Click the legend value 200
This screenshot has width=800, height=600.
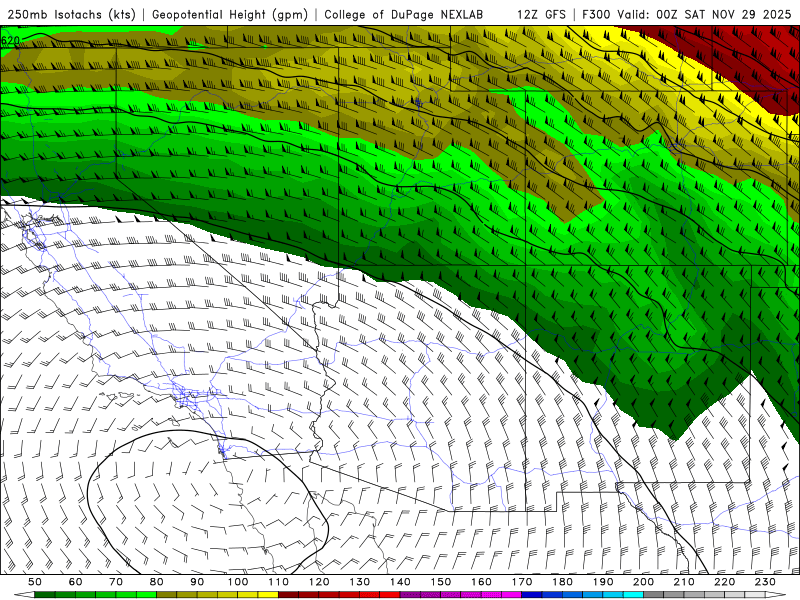643,582
